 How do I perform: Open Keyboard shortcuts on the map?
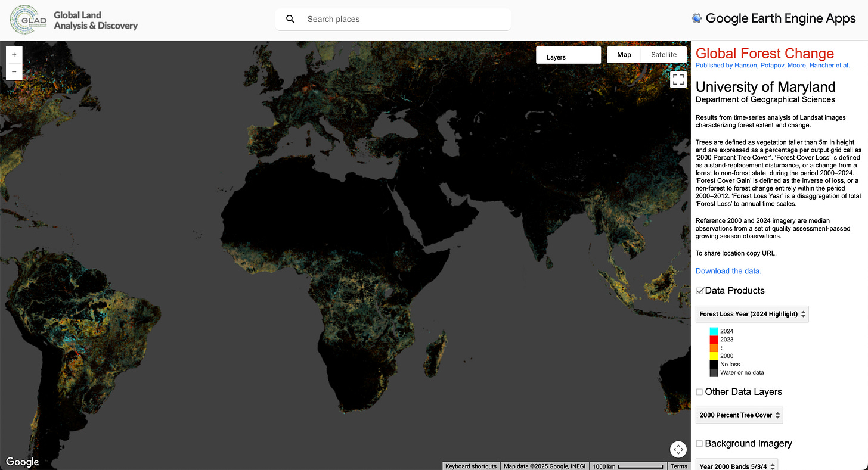(x=471, y=466)
